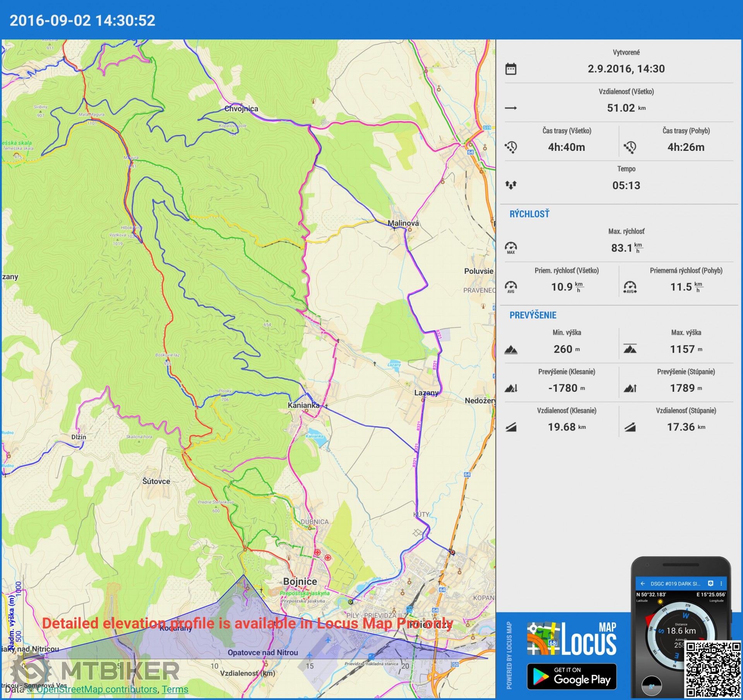Click the distance arrow icon
The height and width of the screenshot is (700, 743).
coord(511,108)
